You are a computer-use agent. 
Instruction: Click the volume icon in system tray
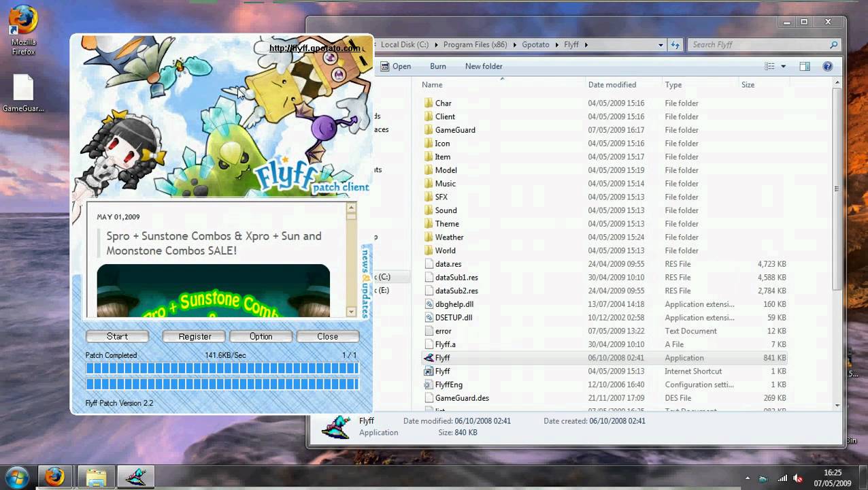(798, 478)
